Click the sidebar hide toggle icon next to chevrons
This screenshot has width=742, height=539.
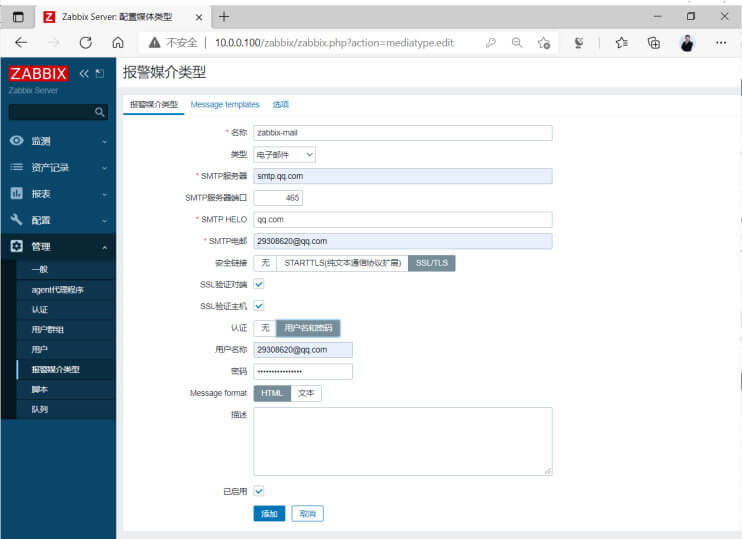tap(100, 73)
